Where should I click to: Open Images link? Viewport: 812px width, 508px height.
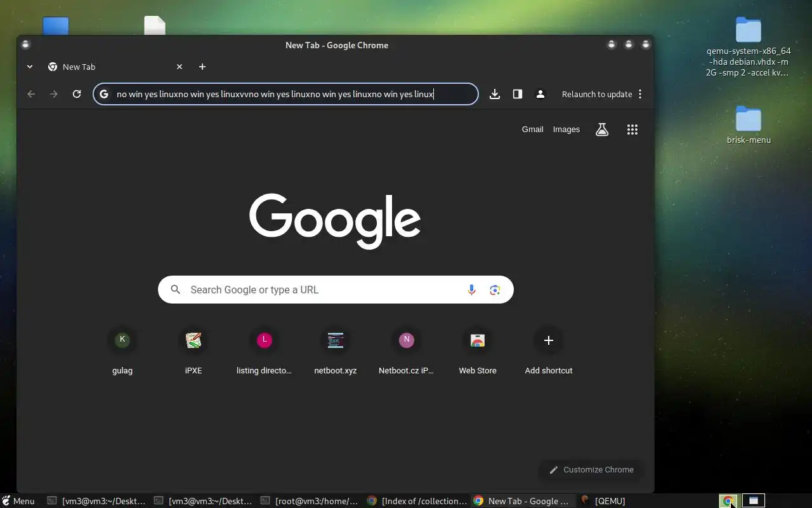(x=566, y=130)
